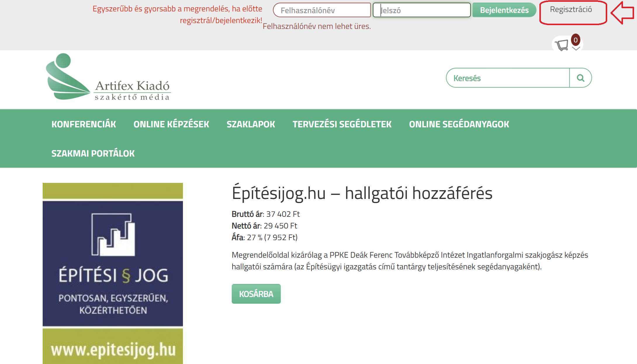The image size is (637, 364).
Task: Click into the Jelszó password field
Action: [x=421, y=11]
